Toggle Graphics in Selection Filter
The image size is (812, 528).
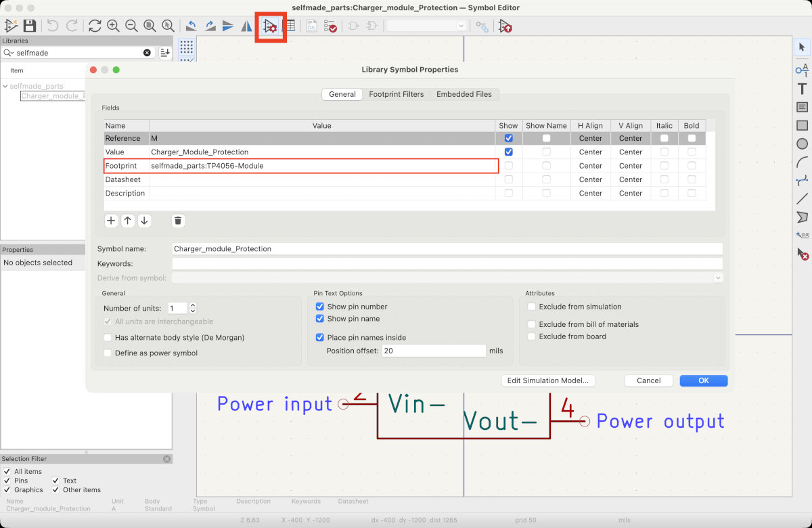pos(7,490)
